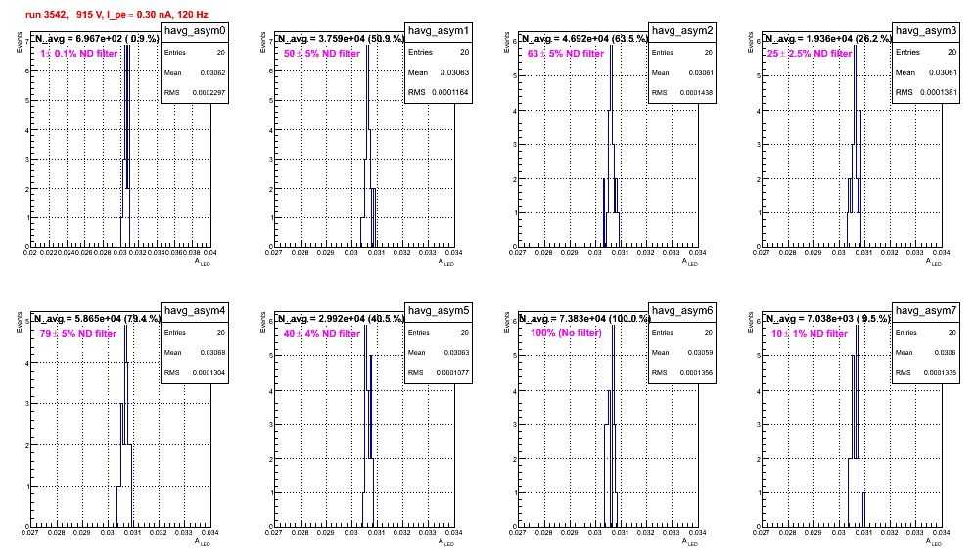Select RMS value 0.0001381
975x560 pixels.
point(939,92)
